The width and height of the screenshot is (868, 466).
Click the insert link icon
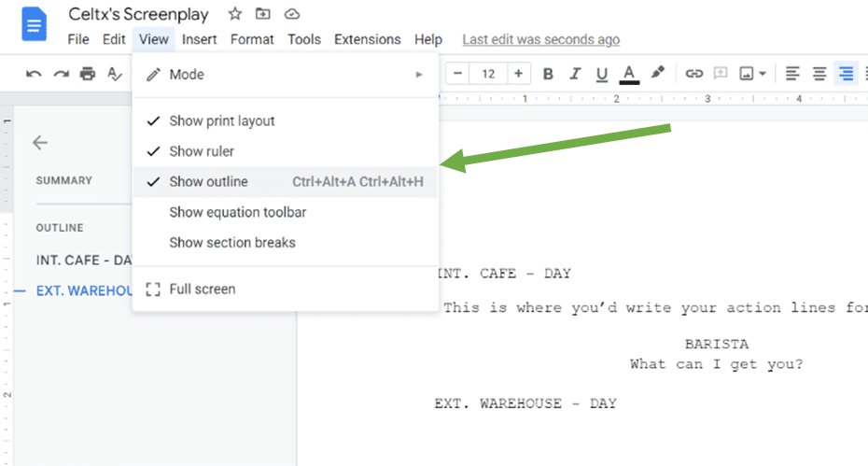coord(693,74)
